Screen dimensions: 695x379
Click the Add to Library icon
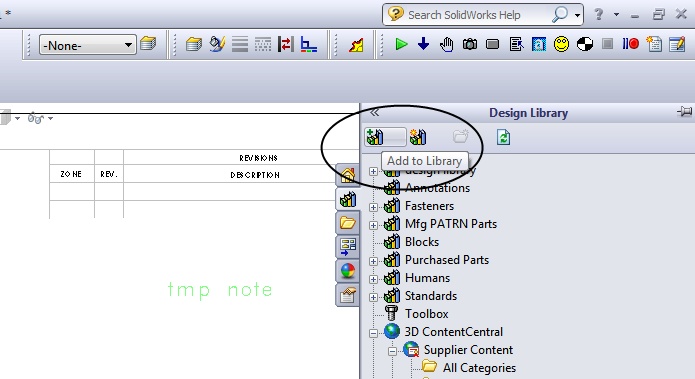point(375,137)
